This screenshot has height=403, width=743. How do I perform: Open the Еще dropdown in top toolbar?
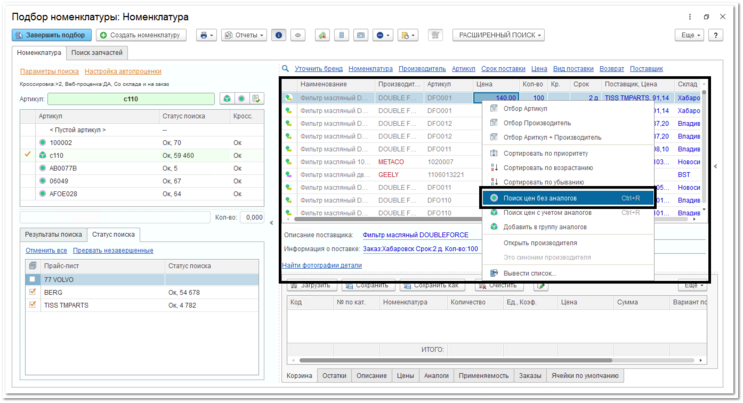click(690, 35)
